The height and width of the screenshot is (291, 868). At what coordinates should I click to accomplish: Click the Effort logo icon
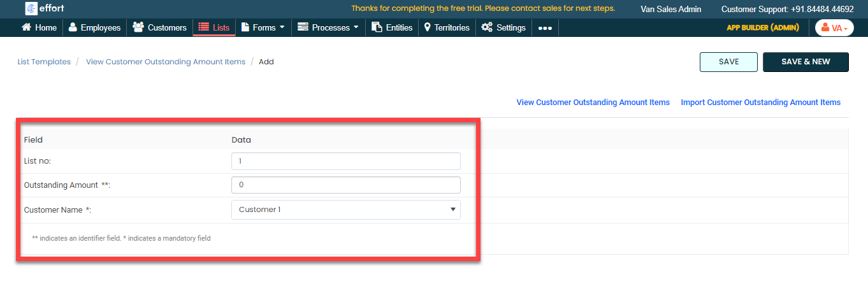31,9
